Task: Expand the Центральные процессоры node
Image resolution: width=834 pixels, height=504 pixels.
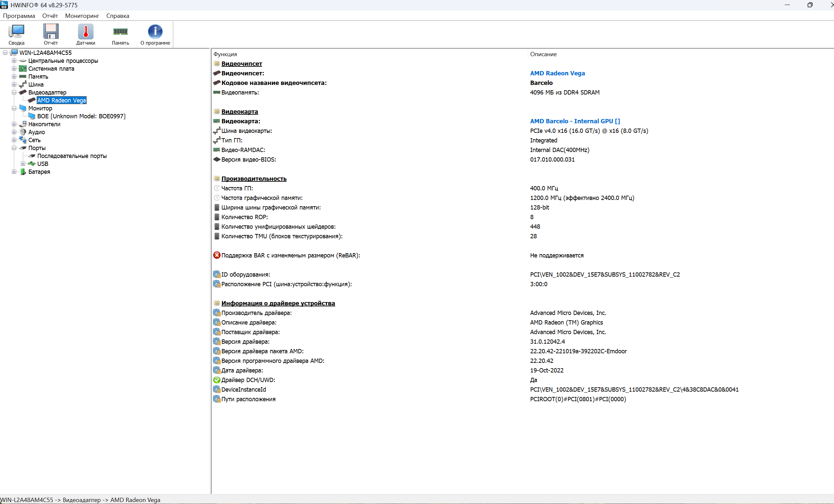Action: pyautogui.click(x=14, y=61)
